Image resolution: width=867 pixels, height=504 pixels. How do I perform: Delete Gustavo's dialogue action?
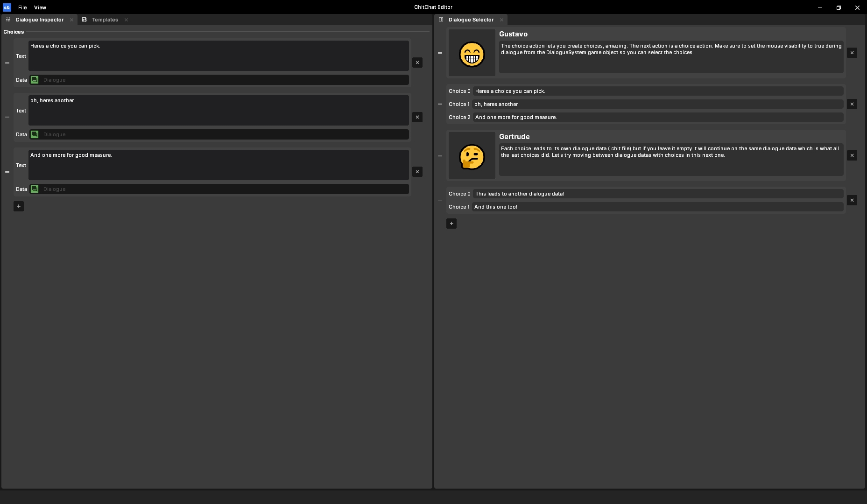tap(852, 53)
